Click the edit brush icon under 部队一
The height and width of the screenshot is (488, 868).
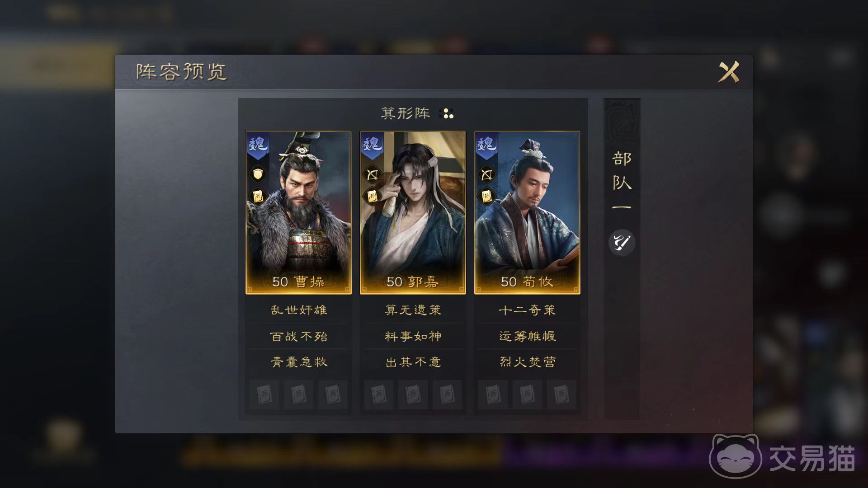622,243
